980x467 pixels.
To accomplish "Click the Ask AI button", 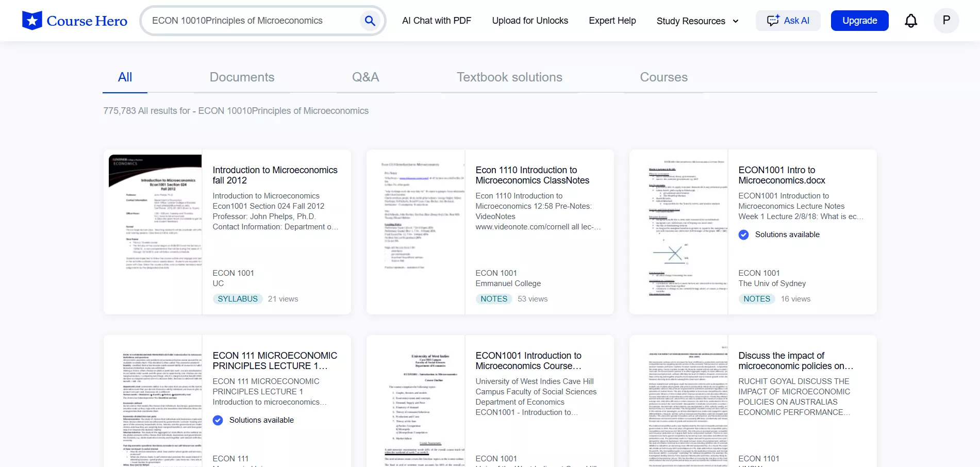I will (788, 21).
